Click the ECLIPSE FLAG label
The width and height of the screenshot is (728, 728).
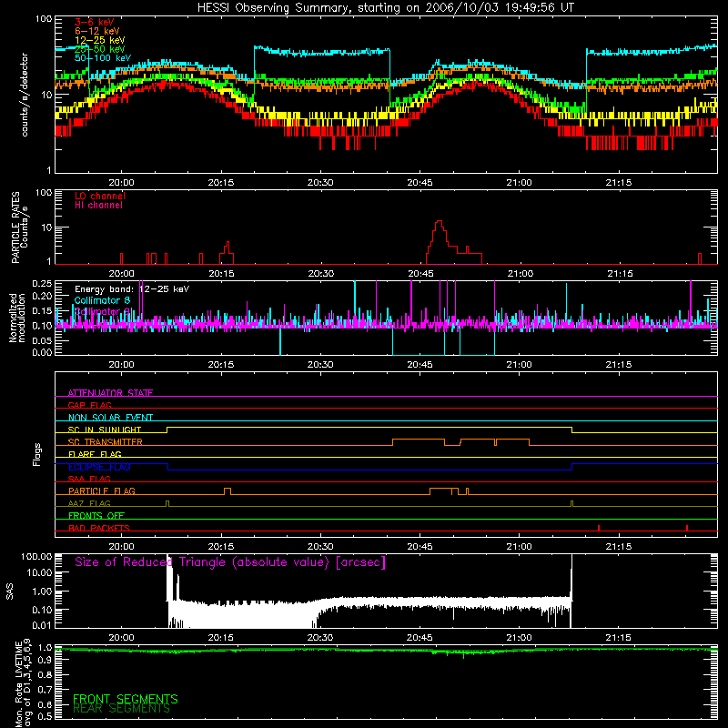[99, 467]
